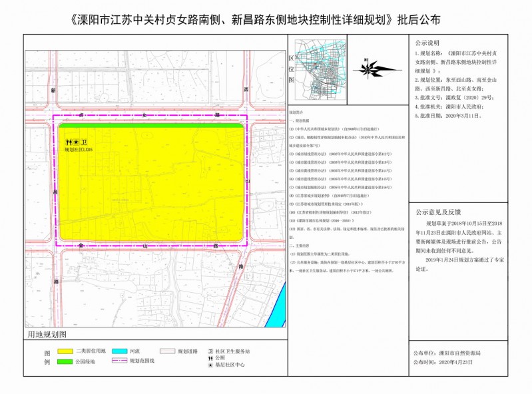Image resolution: width=532 pixels, height=394 pixels.
Task: Click the 2019年1月24日 expert review sentence
Action: pyautogui.click(x=459, y=264)
